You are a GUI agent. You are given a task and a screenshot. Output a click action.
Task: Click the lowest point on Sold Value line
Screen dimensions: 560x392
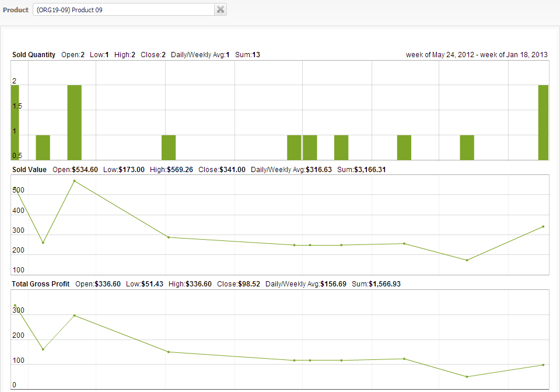point(467,260)
